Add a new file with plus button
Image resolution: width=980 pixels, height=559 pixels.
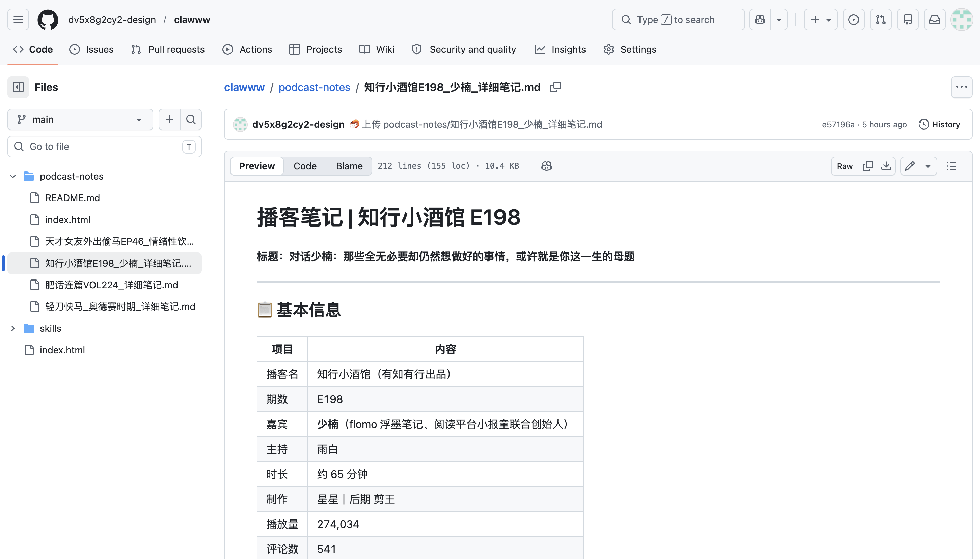tap(169, 119)
